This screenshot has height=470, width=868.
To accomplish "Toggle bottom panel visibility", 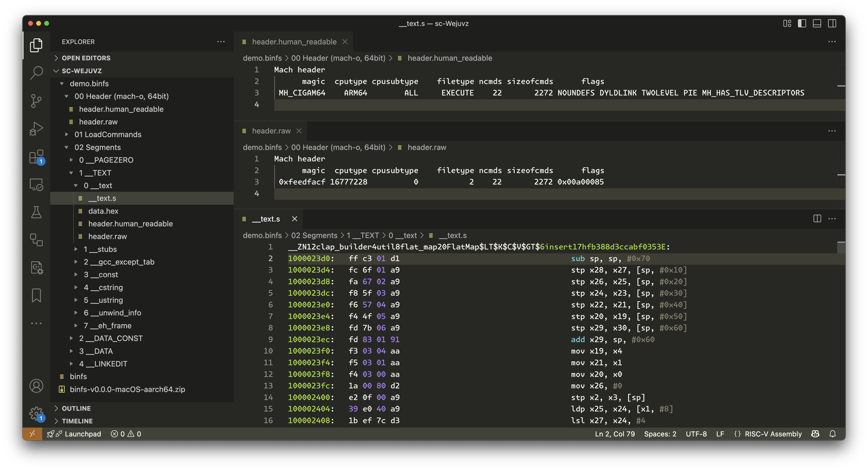I will pos(817,23).
